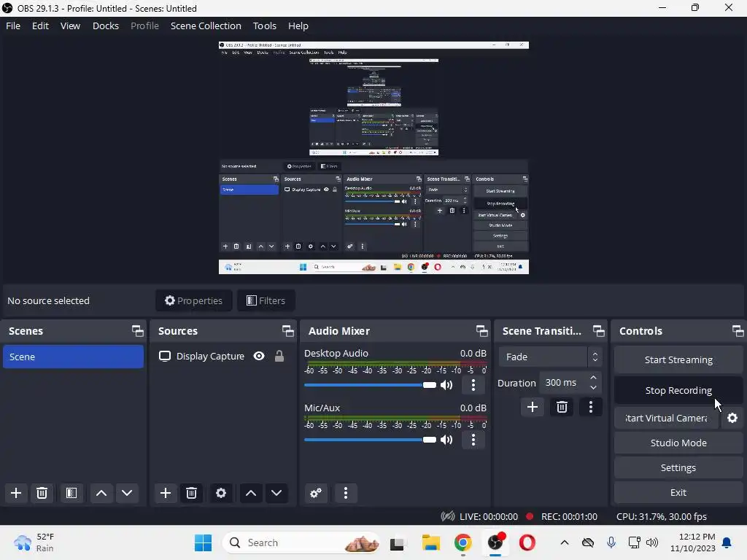This screenshot has width=747, height=560.
Task: Mute Mic/Aux with the speaker icon
Action: (446, 440)
